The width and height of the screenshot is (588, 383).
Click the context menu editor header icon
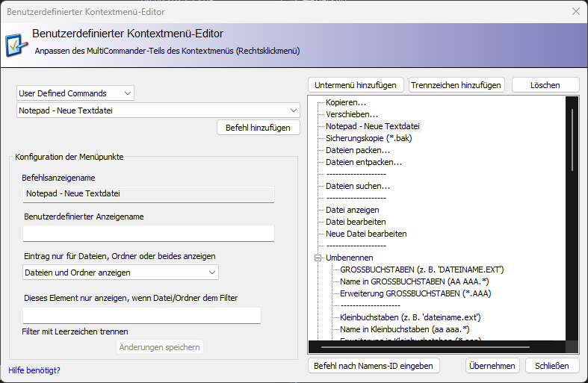click(16, 43)
